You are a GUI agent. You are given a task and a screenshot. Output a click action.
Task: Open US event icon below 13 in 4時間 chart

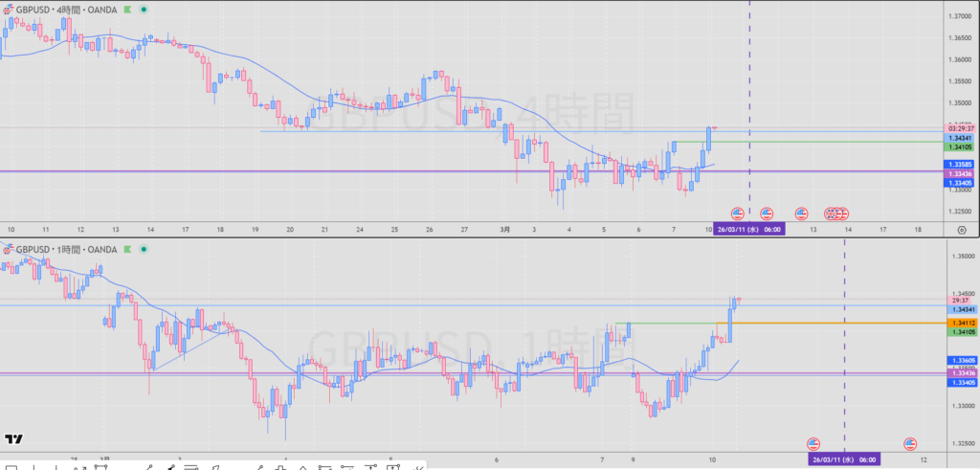pyautogui.click(x=801, y=213)
